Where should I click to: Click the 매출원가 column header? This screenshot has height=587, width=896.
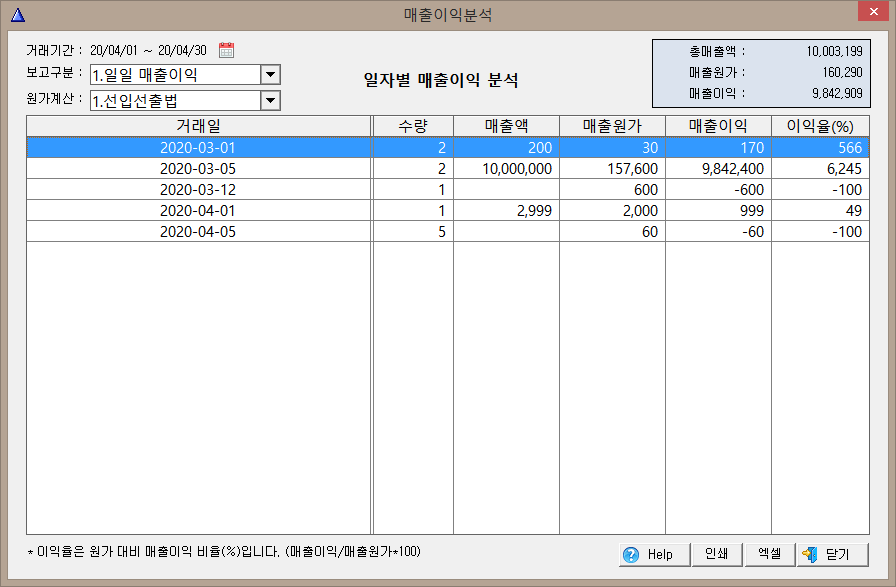[x=612, y=126]
